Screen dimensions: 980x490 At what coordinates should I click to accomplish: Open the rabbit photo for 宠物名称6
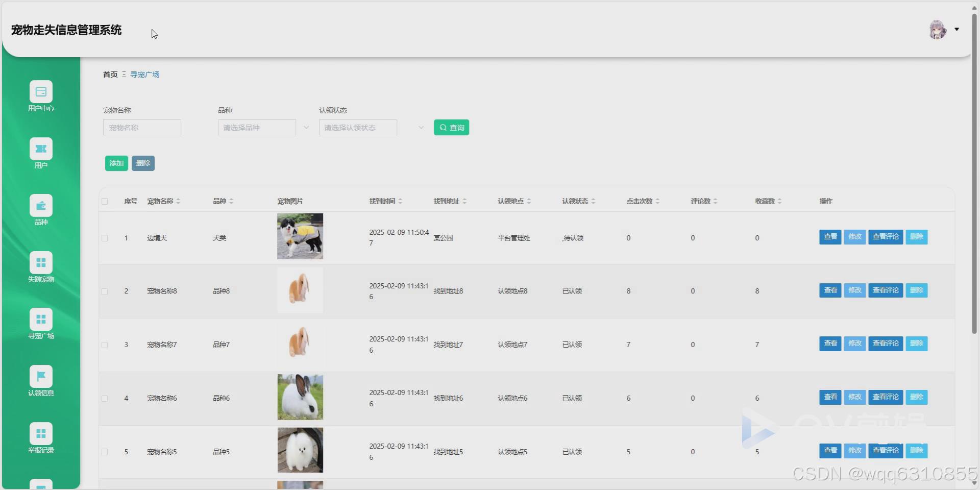300,397
